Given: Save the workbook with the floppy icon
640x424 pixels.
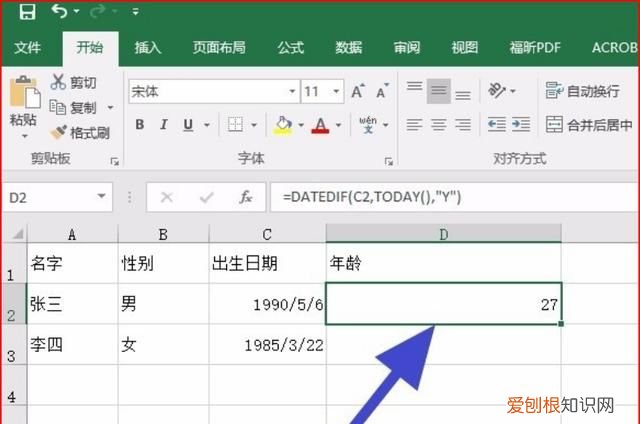Looking at the screenshot, I should tap(27, 11).
